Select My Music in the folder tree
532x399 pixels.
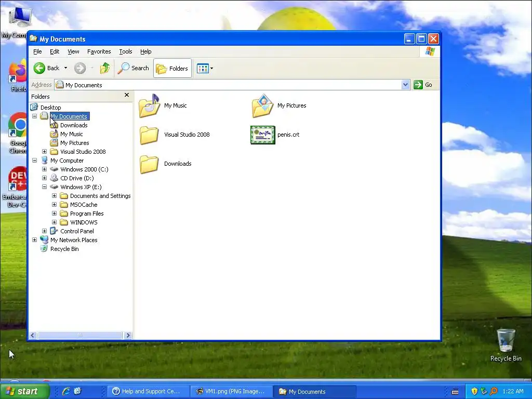(71, 134)
